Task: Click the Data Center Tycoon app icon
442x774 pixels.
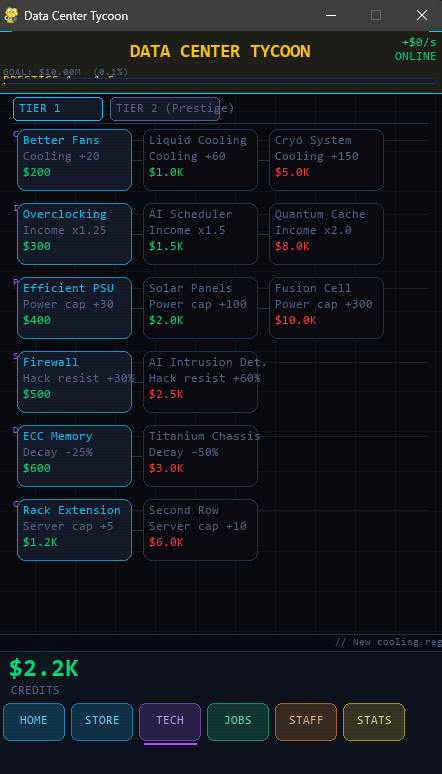Action: (11, 15)
